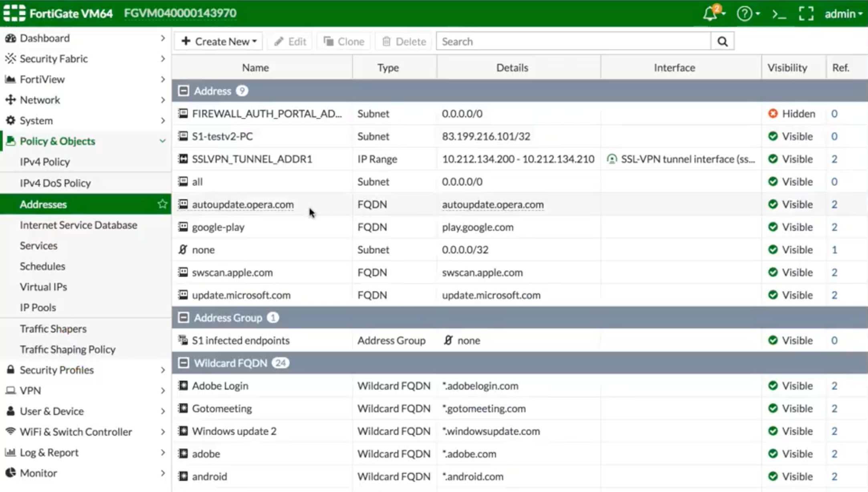Open the Create New dropdown

219,41
